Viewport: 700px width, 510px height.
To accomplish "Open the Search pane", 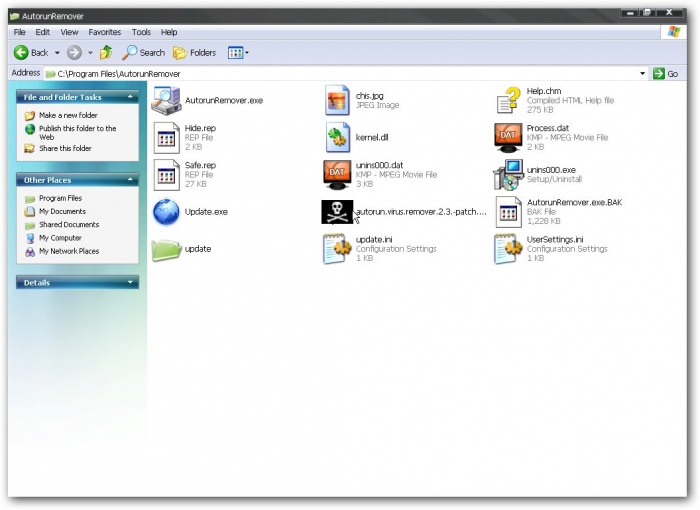I will pyautogui.click(x=143, y=53).
